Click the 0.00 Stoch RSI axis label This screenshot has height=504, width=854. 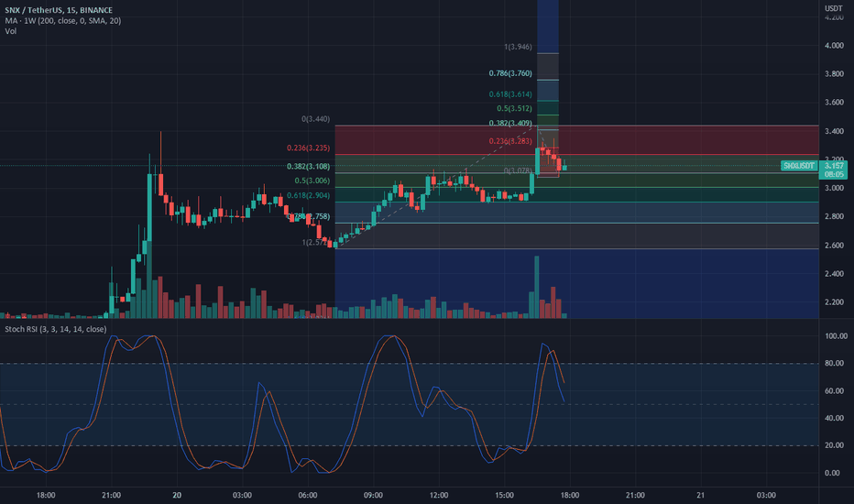[832, 473]
